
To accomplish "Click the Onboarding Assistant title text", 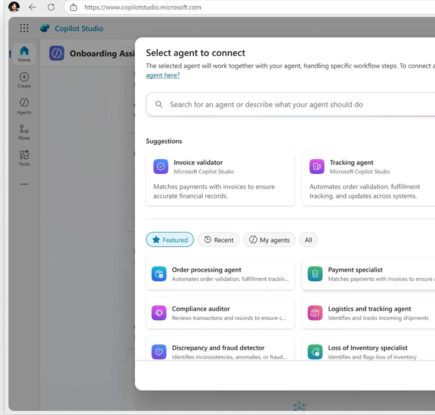I will coord(102,53).
